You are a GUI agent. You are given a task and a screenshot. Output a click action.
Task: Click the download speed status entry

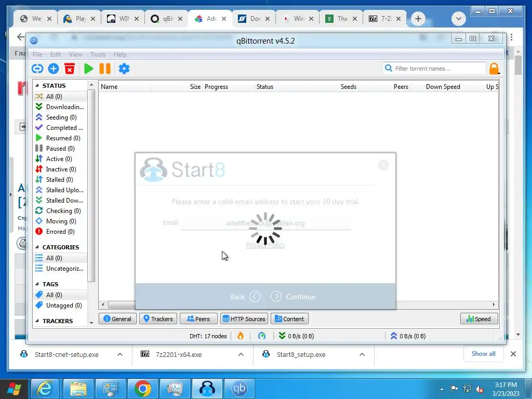(296, 336)
